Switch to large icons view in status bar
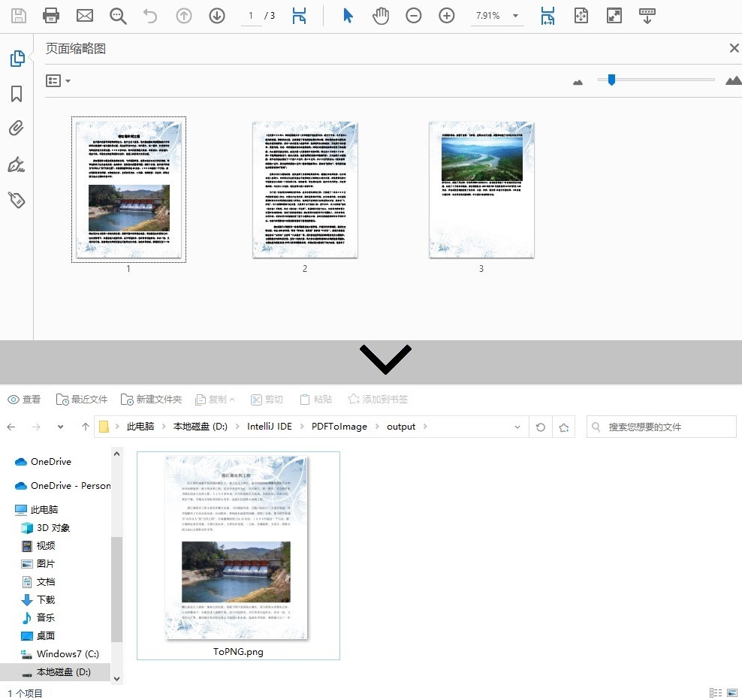 click(x=731, y=692)
